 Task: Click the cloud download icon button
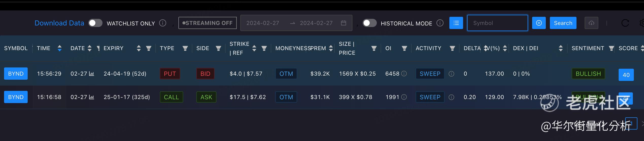click(x=591, y=23)
